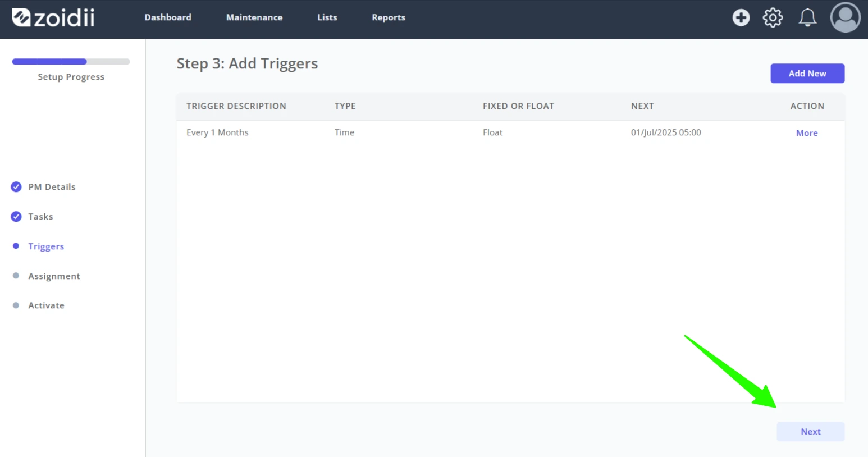This screenshot has height=457, width=868.
Task: Go to the Tasks step
Action: [x=40, y=217]
